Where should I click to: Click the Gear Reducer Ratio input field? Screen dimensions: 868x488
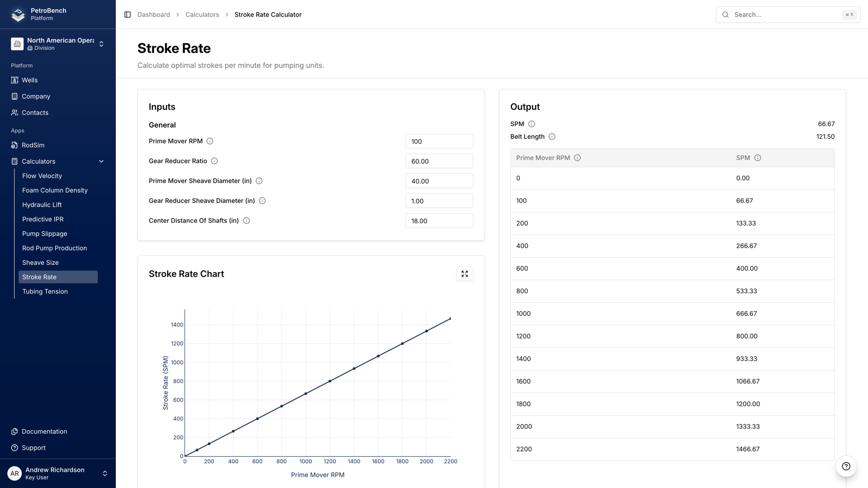point(439,161)
